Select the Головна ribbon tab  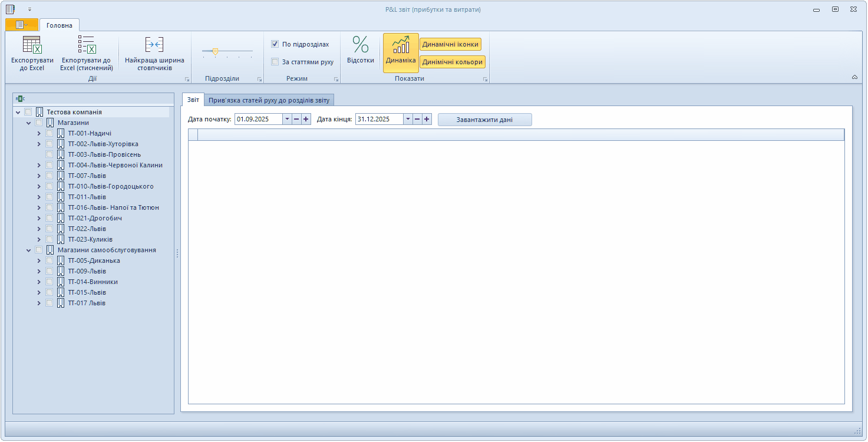click(x=60, y=25)
